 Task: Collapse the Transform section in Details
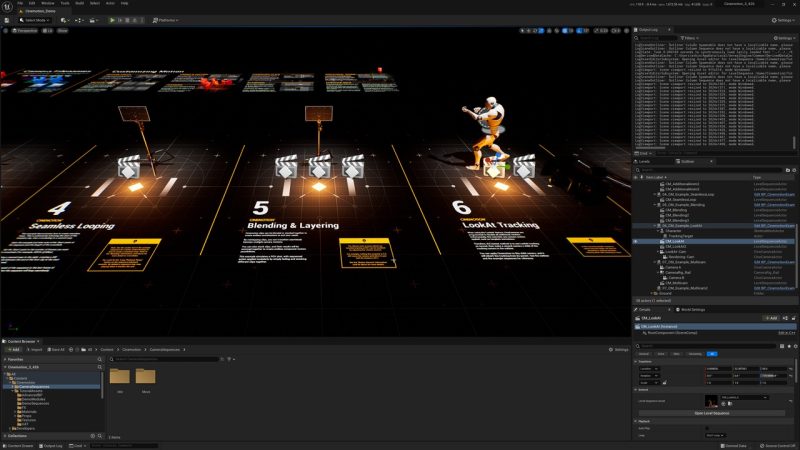(x=636, y=362)
